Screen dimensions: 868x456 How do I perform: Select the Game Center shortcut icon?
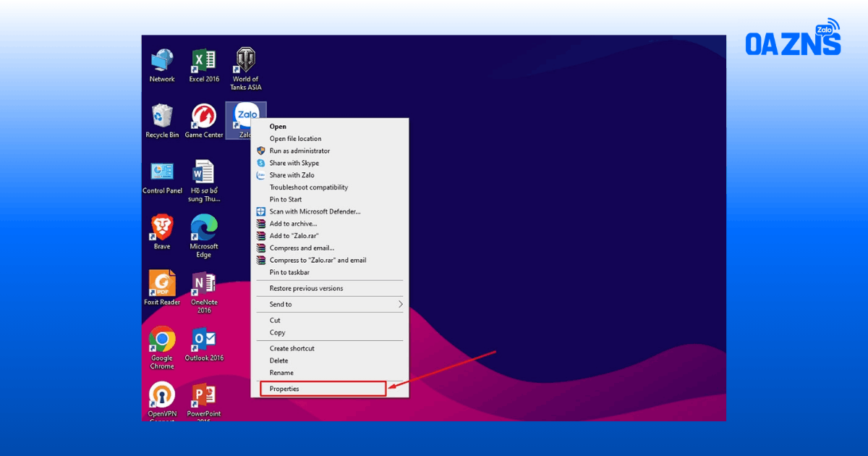click(x=204, y=121)
